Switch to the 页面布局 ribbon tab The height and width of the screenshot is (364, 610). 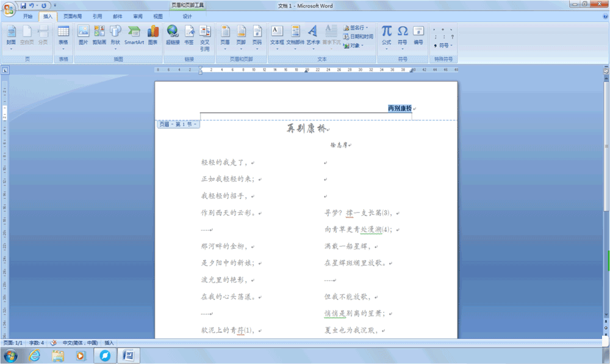coord(73,16)
